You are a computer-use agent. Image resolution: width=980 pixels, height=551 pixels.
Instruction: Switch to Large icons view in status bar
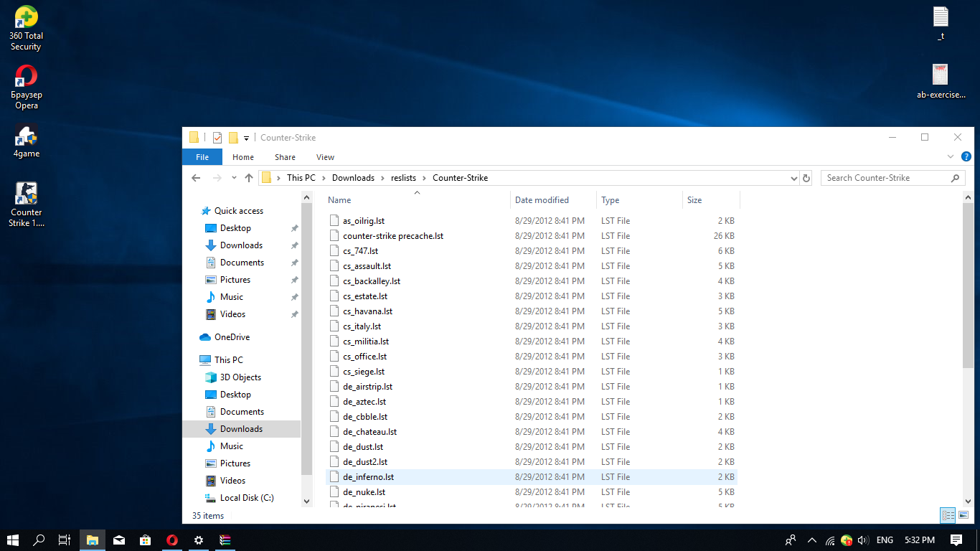[x=963, y=515]
